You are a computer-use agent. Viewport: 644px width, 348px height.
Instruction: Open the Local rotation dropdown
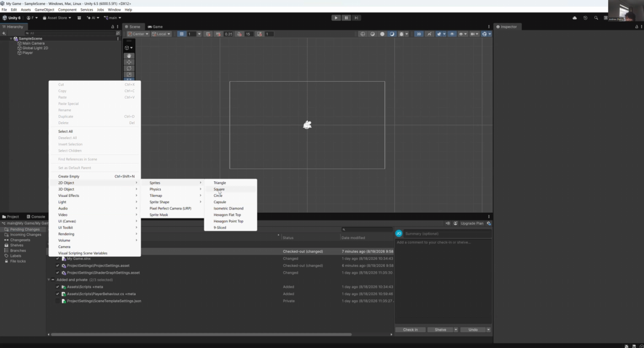160,34
